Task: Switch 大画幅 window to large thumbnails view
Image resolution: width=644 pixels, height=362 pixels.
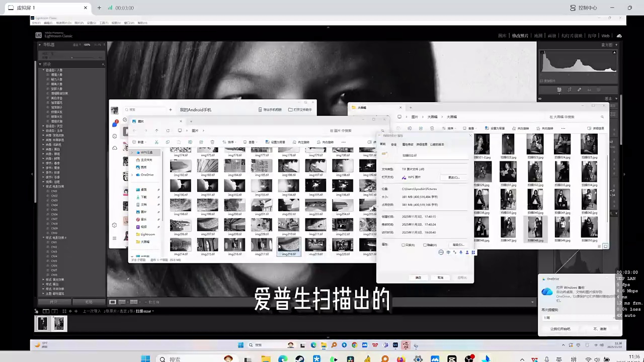Action: [x=606, y=246]
